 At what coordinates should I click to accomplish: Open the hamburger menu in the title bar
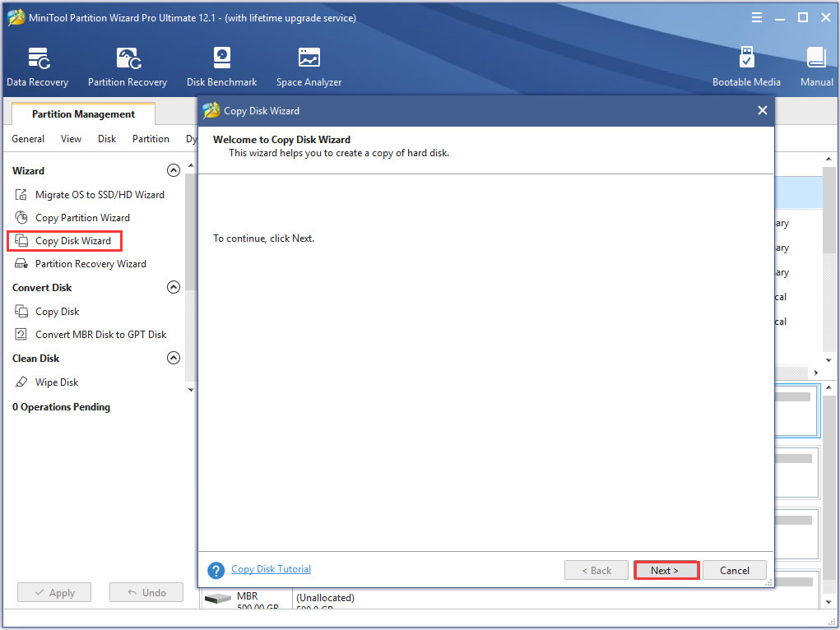coord(757,17)
